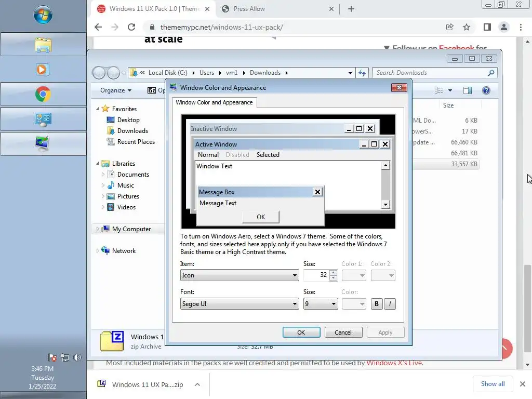Click the item Size spinner arrows
The height and width of the screenshot is (399, 532).
pyautogui.click(x=333, y=275)
